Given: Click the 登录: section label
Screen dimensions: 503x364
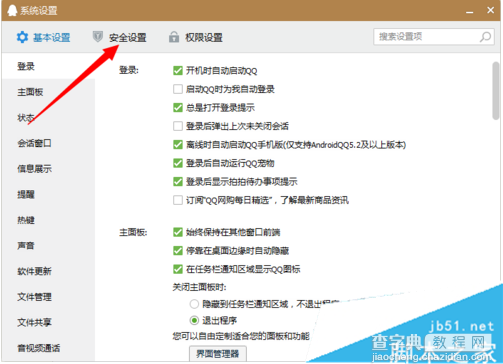Looking at the screenshot, I should 129,71.
